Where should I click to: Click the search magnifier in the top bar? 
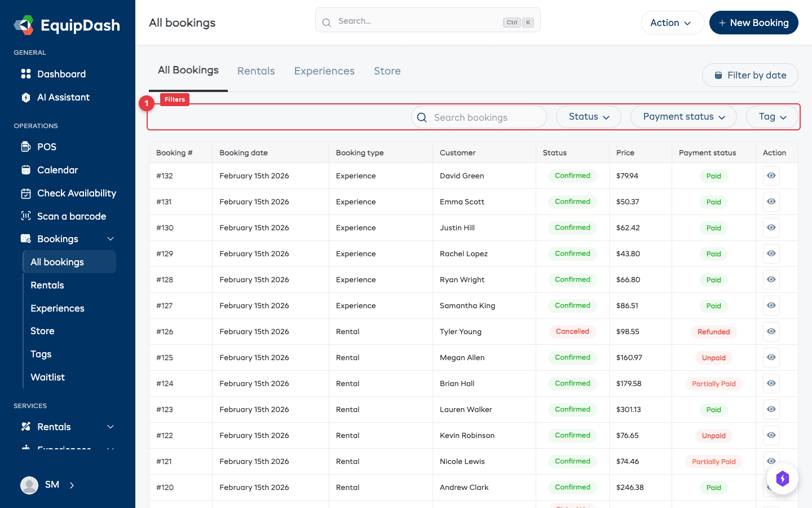(326, 22)
